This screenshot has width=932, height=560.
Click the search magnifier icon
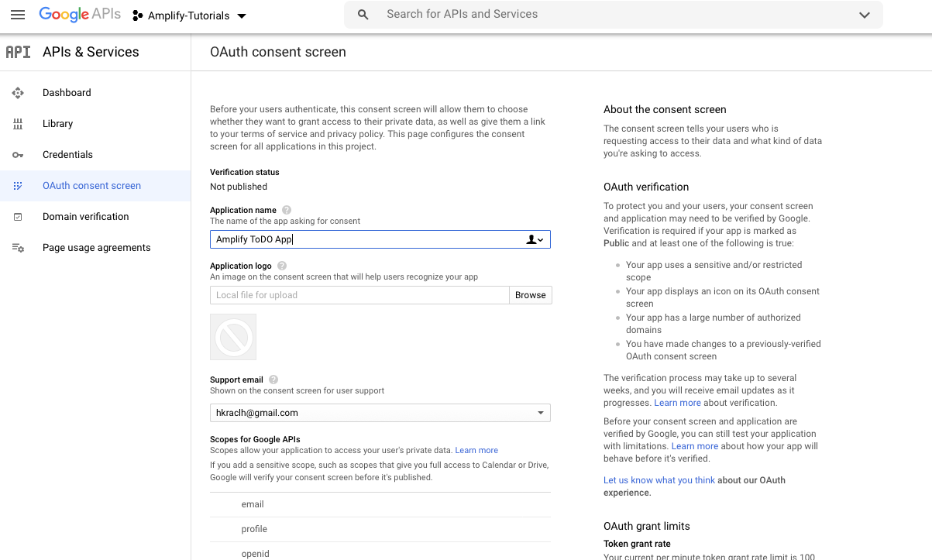pyautogui.click(x=363, y=14)
